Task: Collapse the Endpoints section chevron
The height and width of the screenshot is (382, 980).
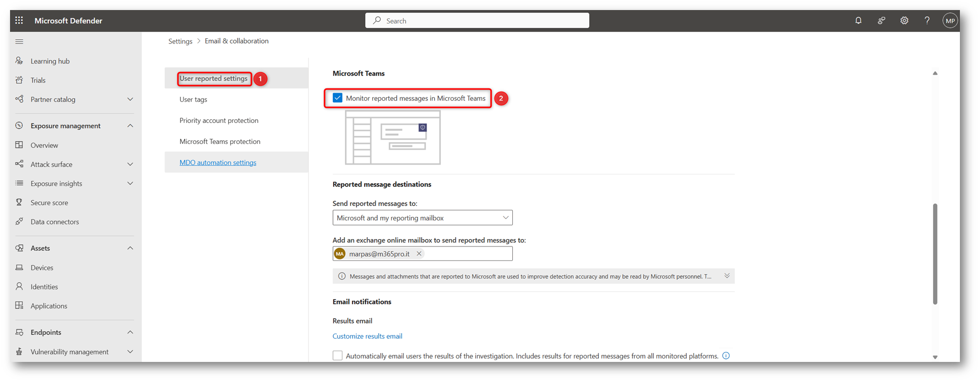Action: pos(130,332)
